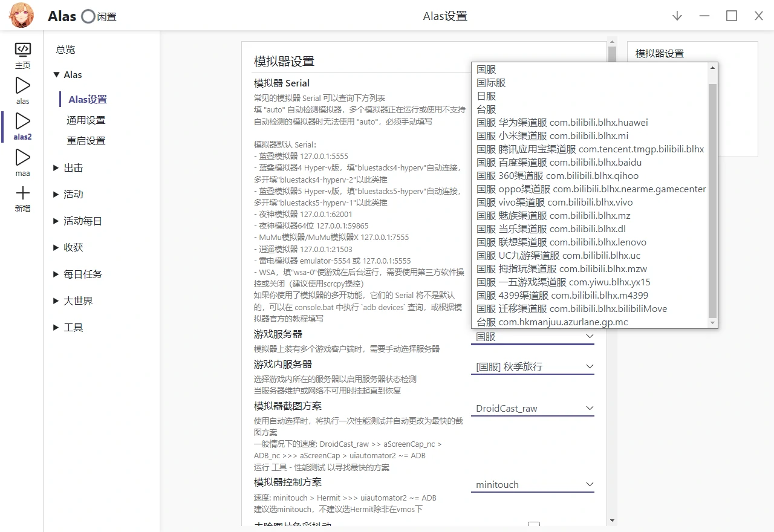This screenshot has height=532, width=774.
Task: Open the 游戏内服务器 dropdown
Action: click(533, 366)
